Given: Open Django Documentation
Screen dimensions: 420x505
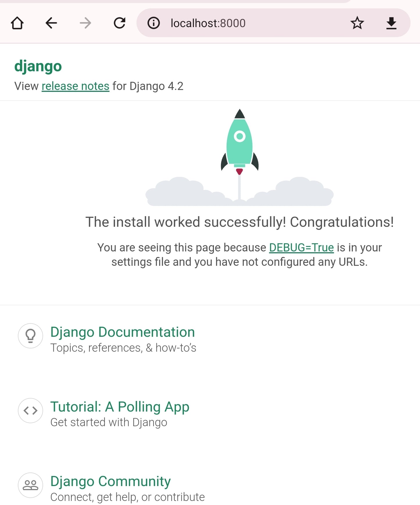Looking at the screenshot, I should click(122, 332).
